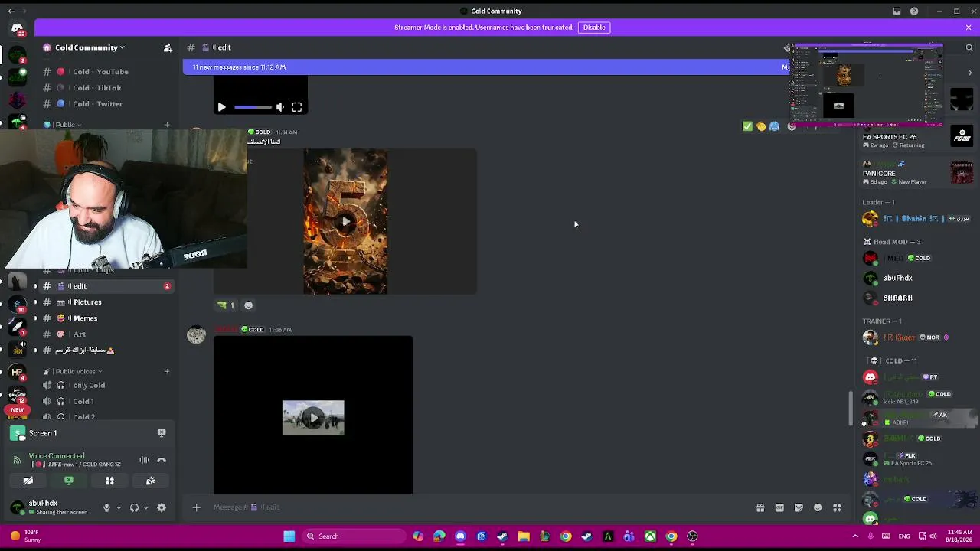Image resolution: width=980 pixels, height=551 pixels.
Task: Expand threads arrow beside the Pictures channel
Action: [x=35, y=302]
